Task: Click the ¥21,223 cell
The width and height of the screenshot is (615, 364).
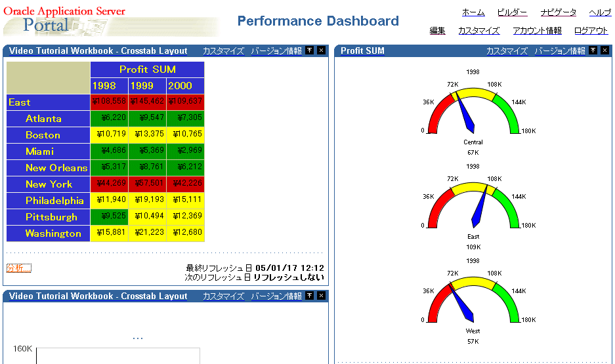Action: click(147, 233)
